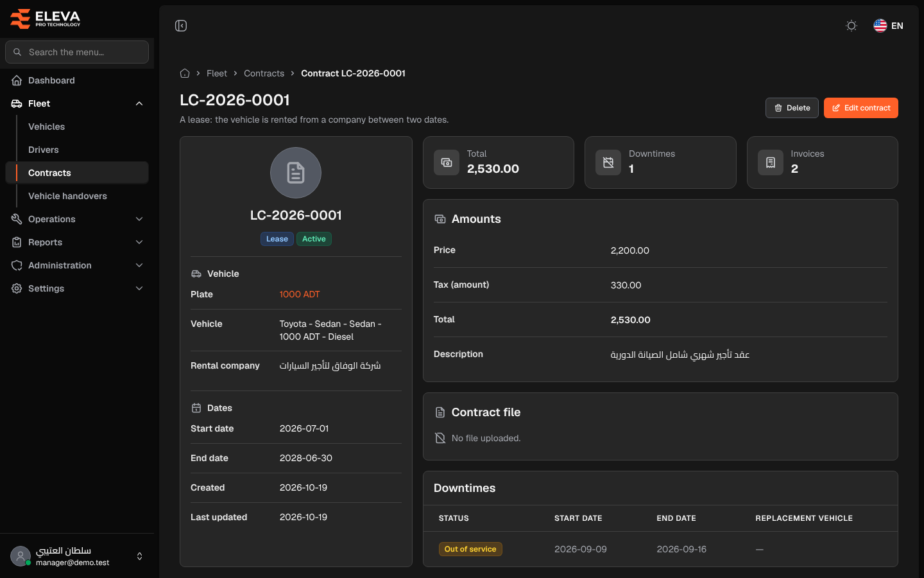
Task: Click the Total 2,530.00 card
Action: pyautogui.click(x=499, y=162)
